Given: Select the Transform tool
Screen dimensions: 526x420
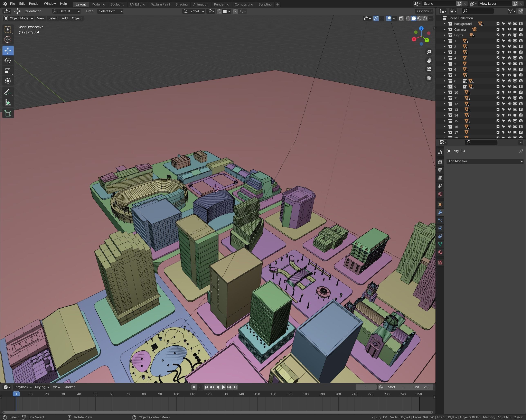Looking at the screenshot, I should pyautogui.click(x=8, y=81).
